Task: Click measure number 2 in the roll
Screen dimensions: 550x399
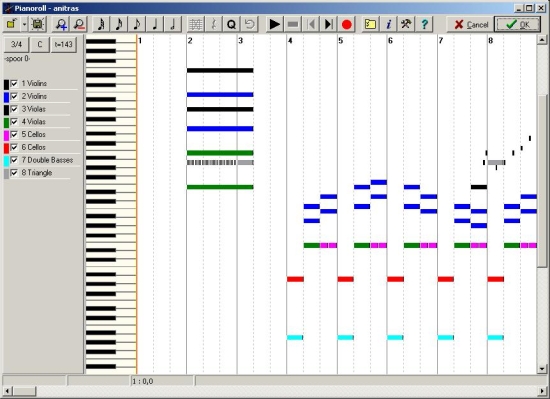Action: 190,41
